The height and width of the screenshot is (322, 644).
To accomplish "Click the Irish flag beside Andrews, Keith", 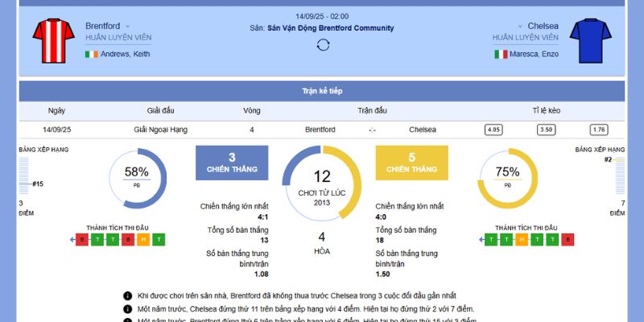I will pyautogui.click(x=91, y=54).
